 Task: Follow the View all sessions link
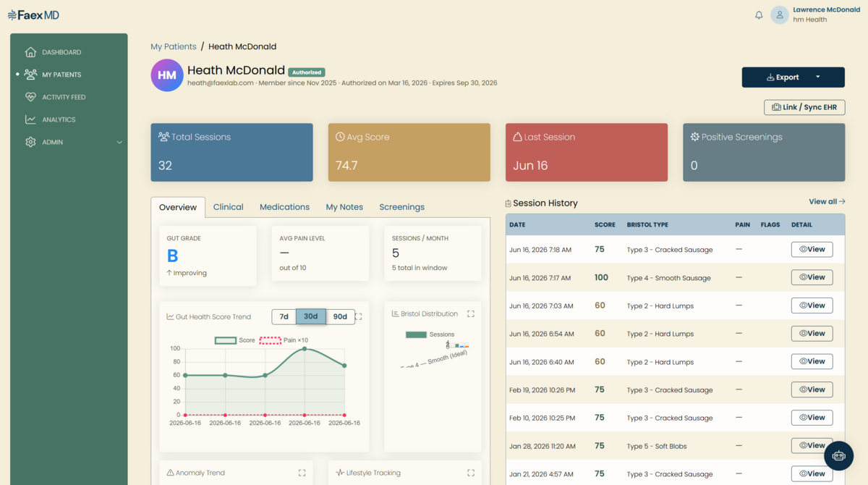tap(827, 202)
